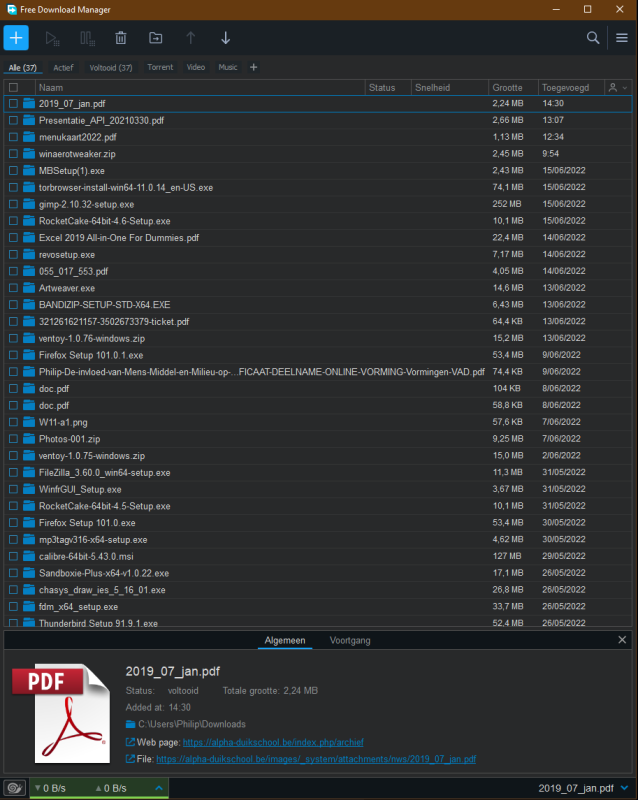Switch to the Actief tab

pos(63,67)
